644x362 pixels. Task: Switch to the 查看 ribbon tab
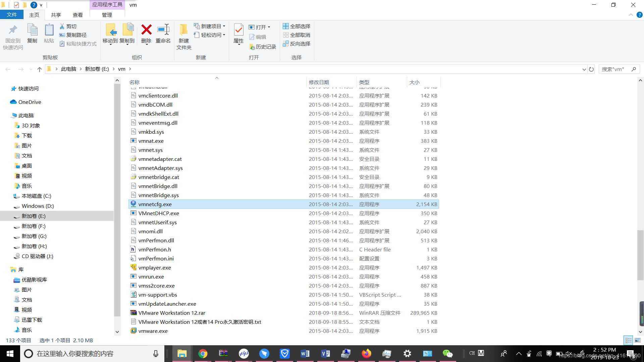tap(77, 15)
